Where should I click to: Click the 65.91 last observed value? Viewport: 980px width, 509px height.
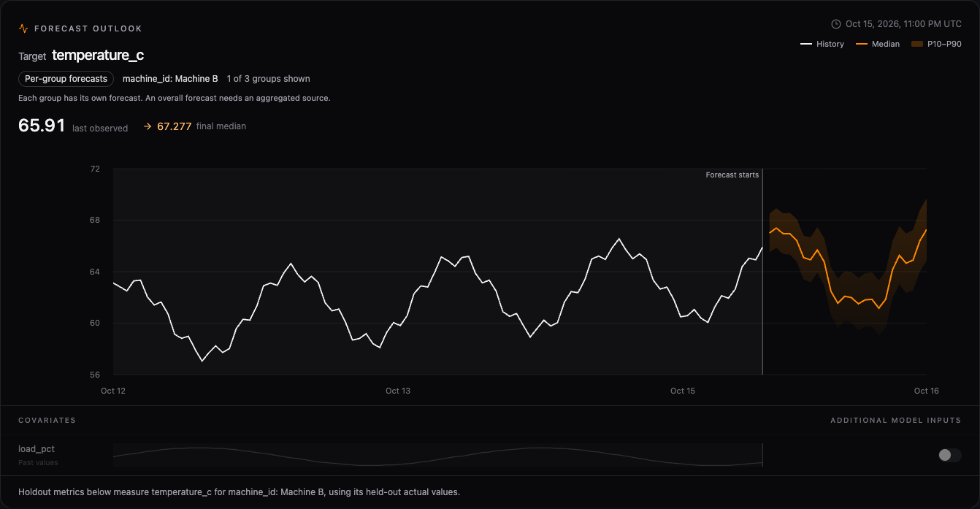click(42, 126)
